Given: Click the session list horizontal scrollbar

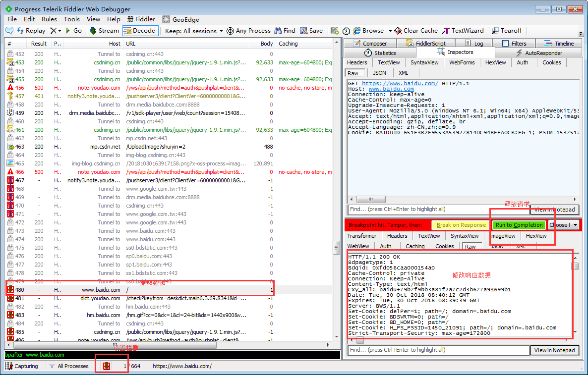Looking at the screenshot, I should pos(168,345).
